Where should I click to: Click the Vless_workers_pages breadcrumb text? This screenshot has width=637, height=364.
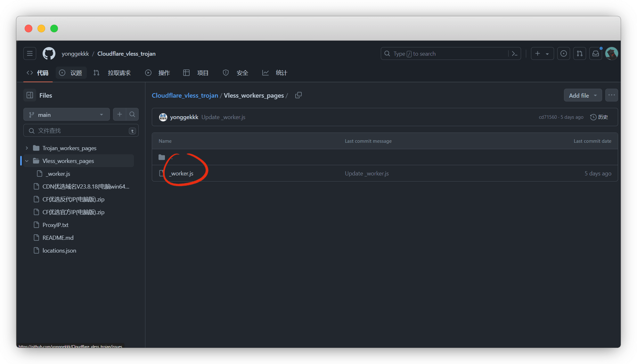[x=254, y=95]
